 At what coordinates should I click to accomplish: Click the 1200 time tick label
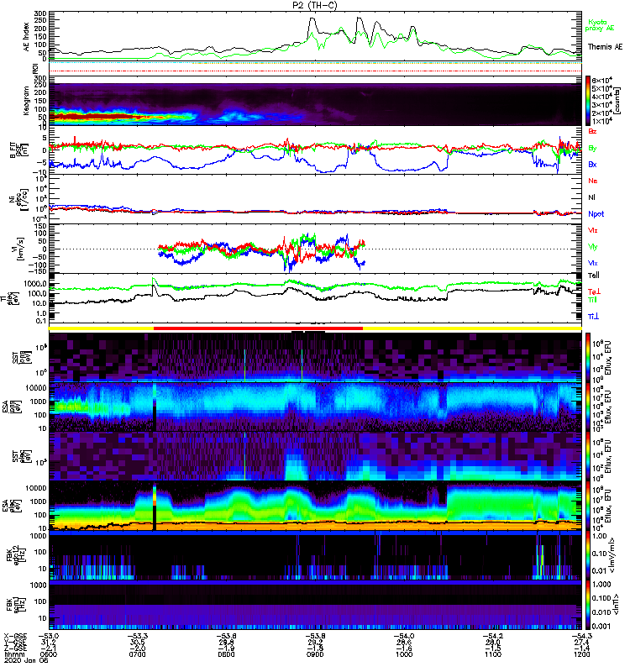581,654
